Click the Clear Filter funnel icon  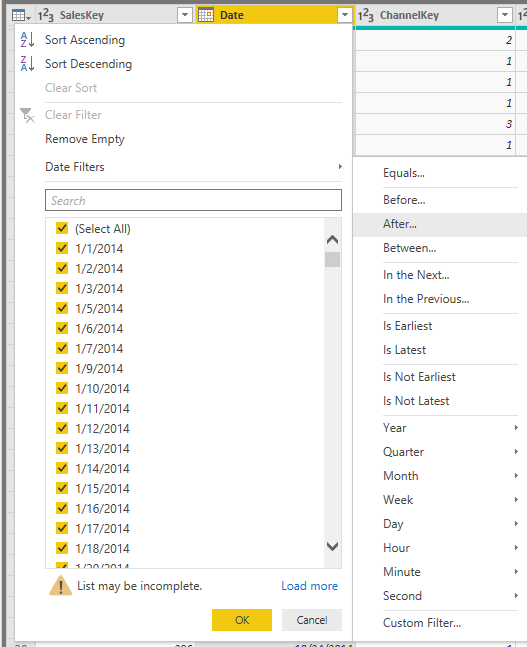[27, 115]
